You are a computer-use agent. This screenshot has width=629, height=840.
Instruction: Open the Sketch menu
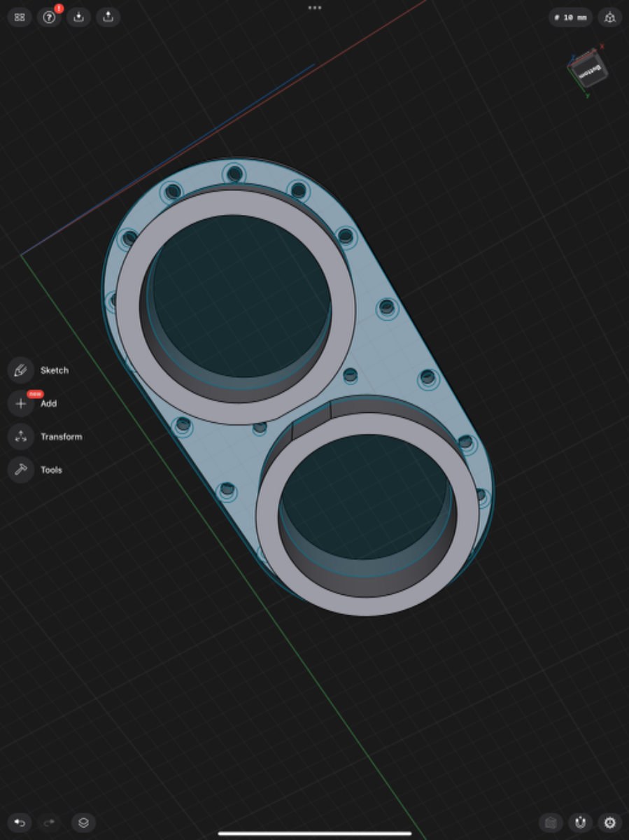click(x=21, y=370)
